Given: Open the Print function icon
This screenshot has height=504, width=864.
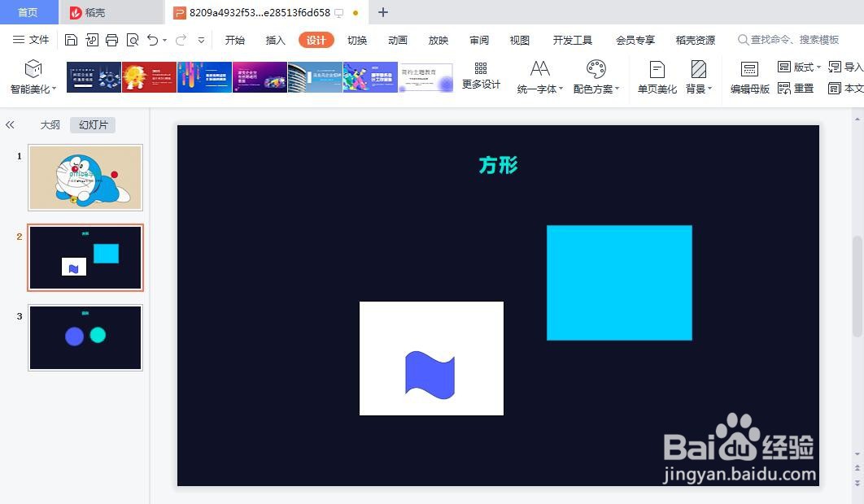Looking at the screenshot, I should click(x=111, y=38).
